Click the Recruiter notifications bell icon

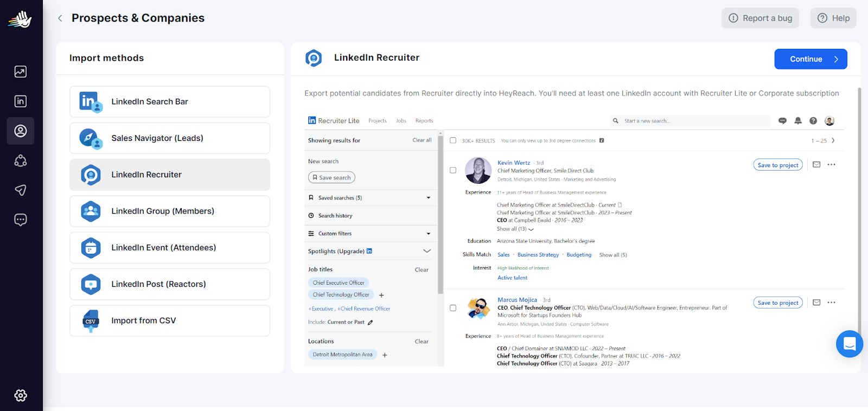798,121
